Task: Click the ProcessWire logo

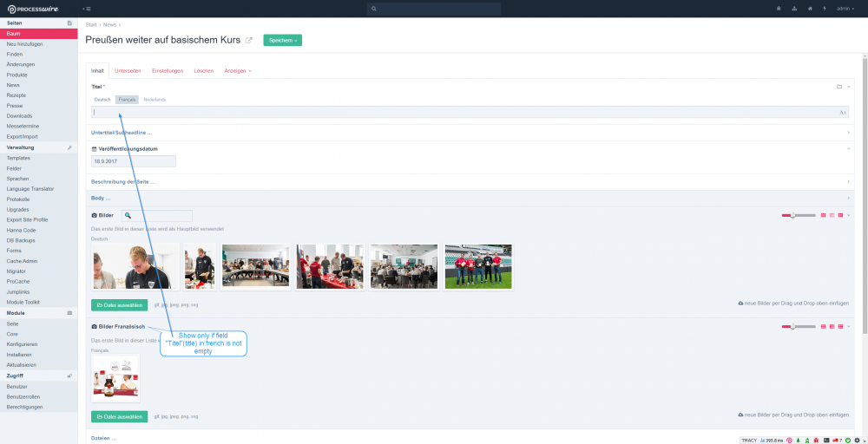Action: (x=35, y=9)
